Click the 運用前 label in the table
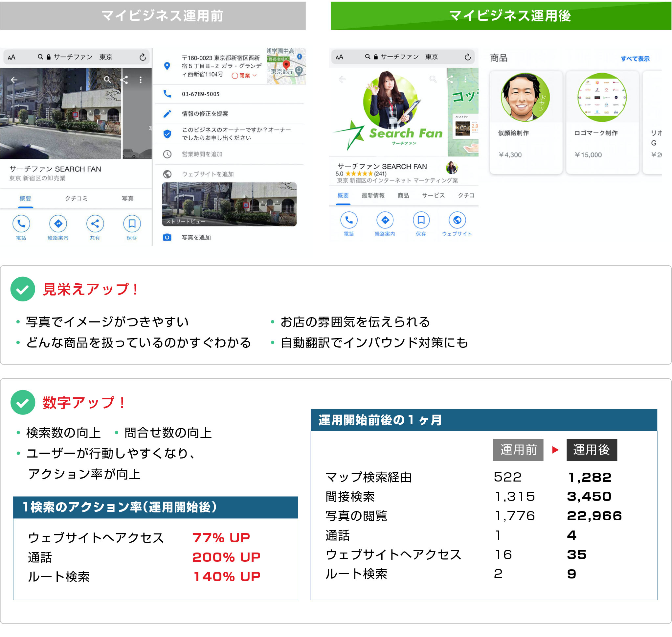Image resolution: width=672 pixels, height=637 pixels. point(518,450)
